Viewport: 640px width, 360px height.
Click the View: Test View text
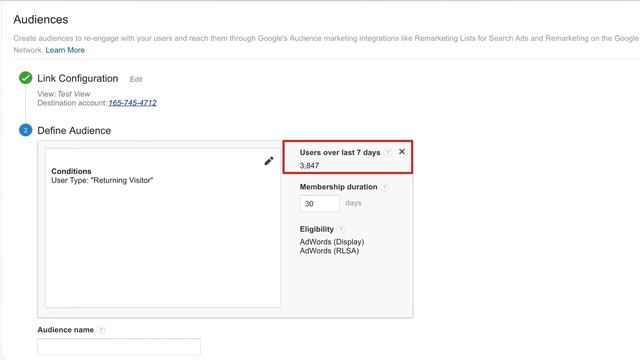click(64, 94)
